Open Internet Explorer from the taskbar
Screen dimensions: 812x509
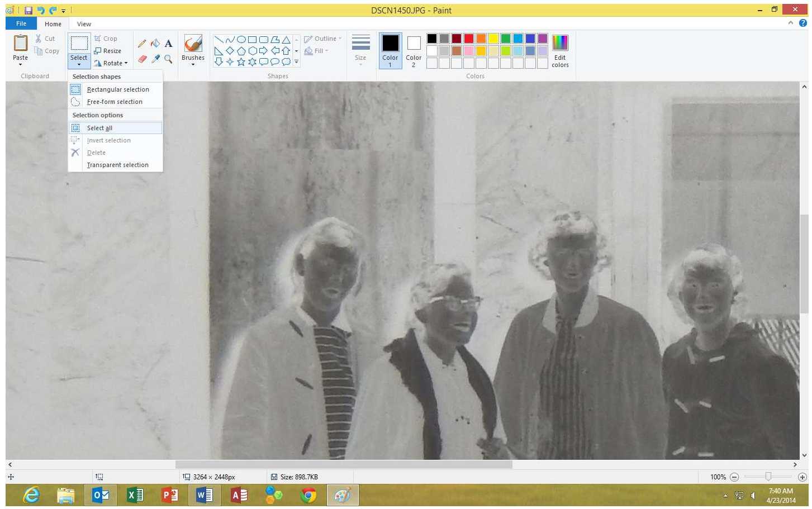click(31, 495)
